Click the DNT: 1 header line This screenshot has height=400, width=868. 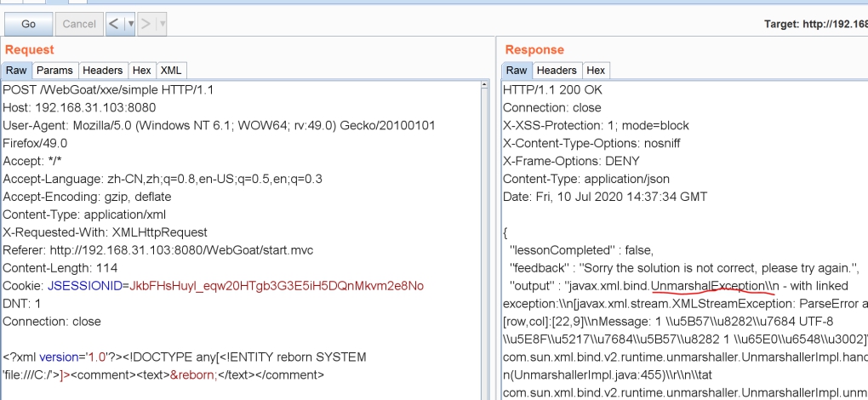click(x=21, y=304)
